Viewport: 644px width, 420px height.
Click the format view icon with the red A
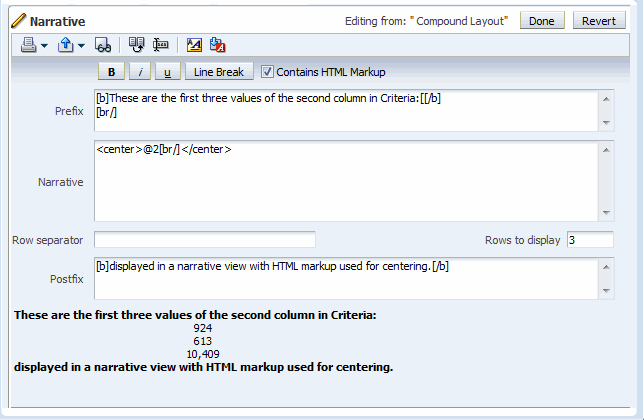coord(217,45)
